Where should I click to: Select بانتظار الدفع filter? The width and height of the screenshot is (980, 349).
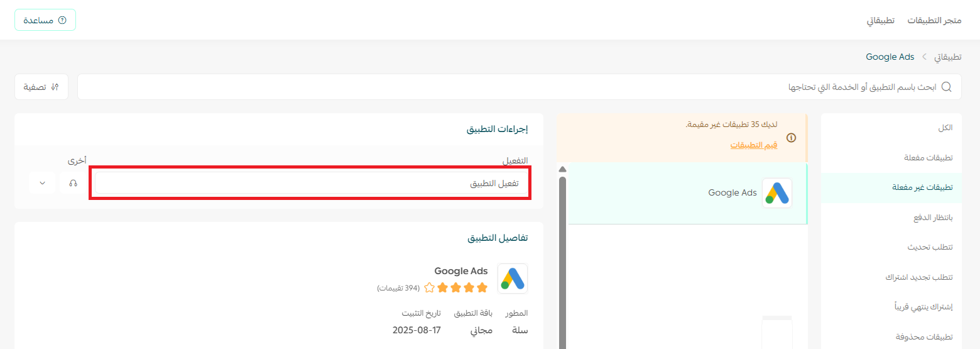pos(933,218)
